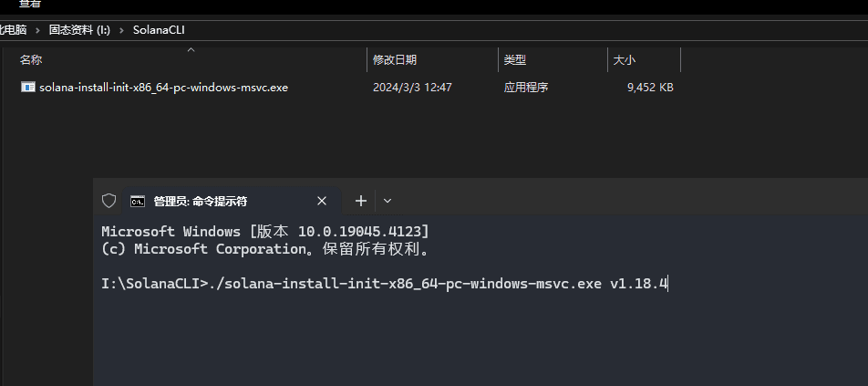This screenshot has height=386, width=868.
Task: Open a new terminal tab with plus
Action: point(360,201)
